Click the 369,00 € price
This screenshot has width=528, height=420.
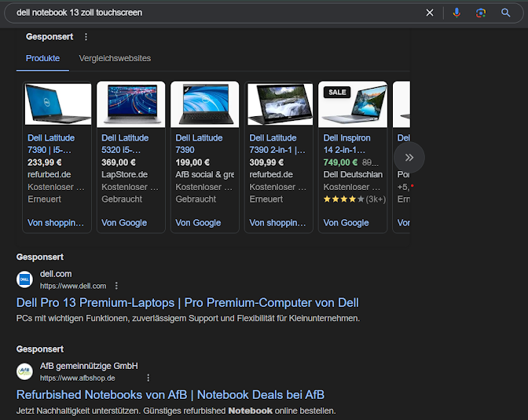point(119,163)
